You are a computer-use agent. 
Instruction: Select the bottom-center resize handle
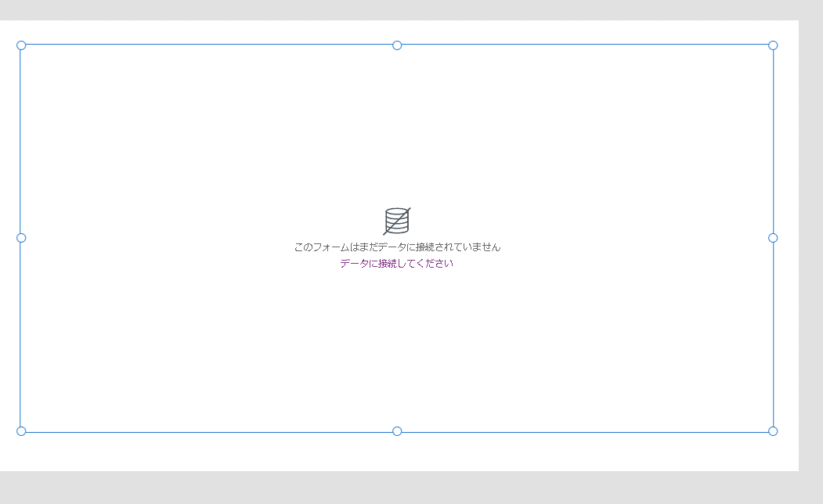397,430
